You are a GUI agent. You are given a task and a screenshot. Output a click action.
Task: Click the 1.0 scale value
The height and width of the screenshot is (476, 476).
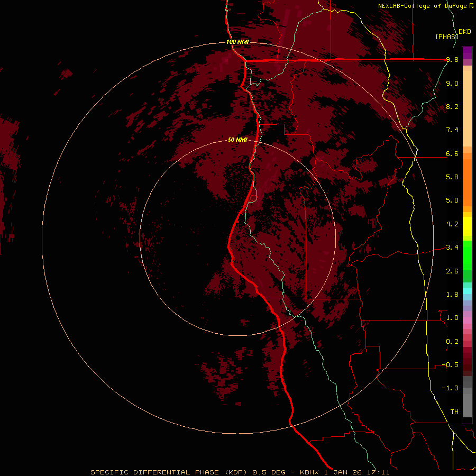coord(452,318)
